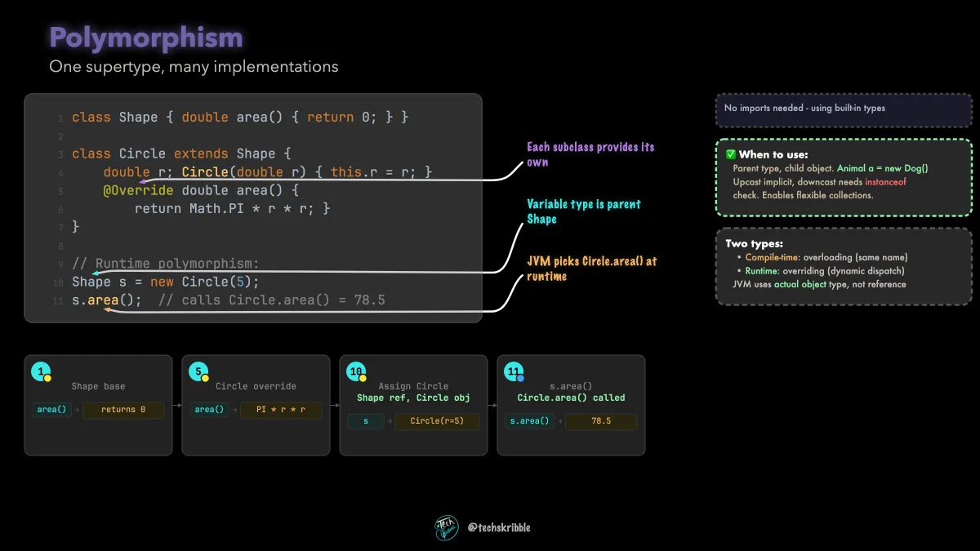The height and width of the screenshot is (551, 980).
Task: Click annotation 'Each subclass provides its own'
Action: [x=590, y=154]
